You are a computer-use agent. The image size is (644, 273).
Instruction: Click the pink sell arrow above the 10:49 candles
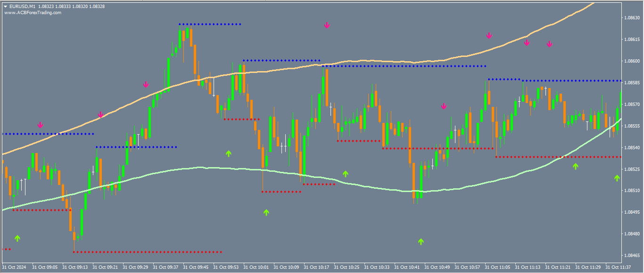(x=443, y=106)
